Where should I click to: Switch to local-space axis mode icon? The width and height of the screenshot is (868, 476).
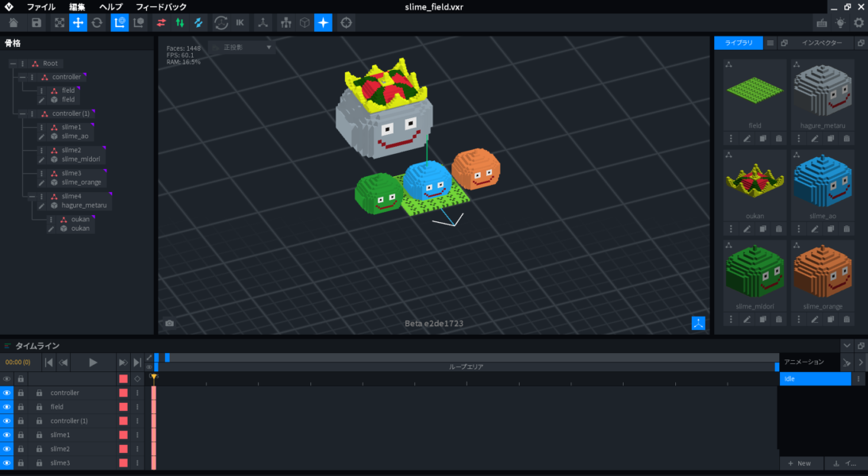(138, 23)
